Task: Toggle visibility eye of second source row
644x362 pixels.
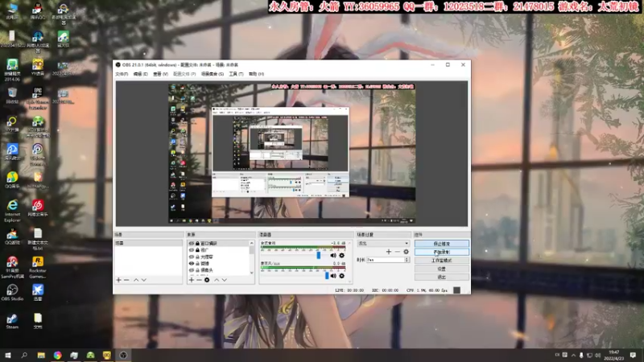Action: coord(192,250)
